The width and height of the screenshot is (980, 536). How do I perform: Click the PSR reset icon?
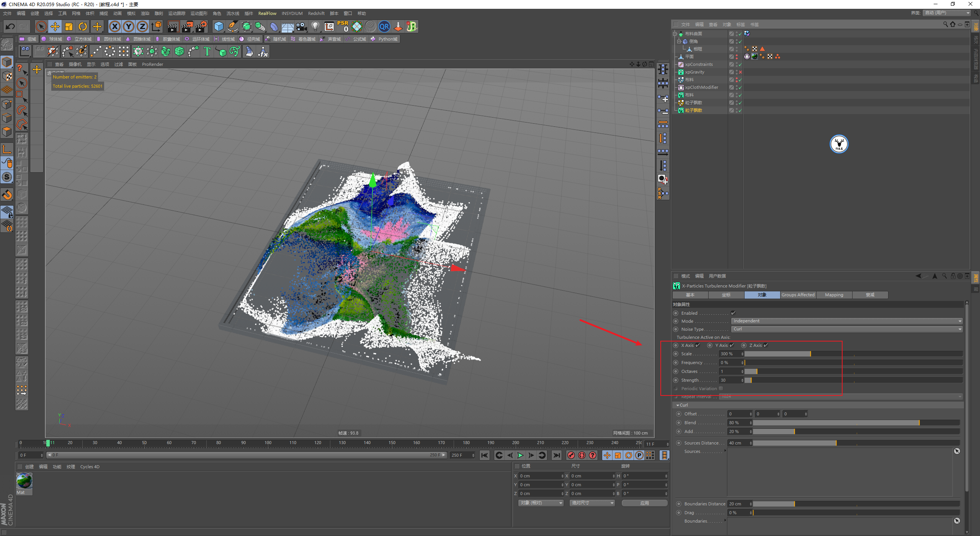343,26
